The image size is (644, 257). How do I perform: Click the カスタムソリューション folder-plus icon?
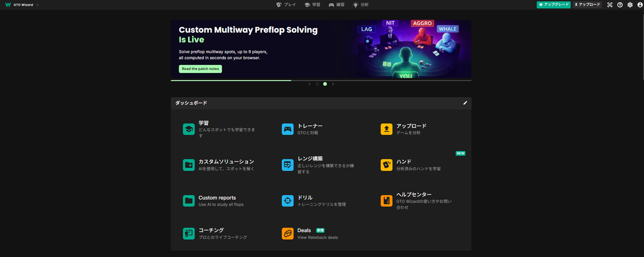tap(189, 165)
